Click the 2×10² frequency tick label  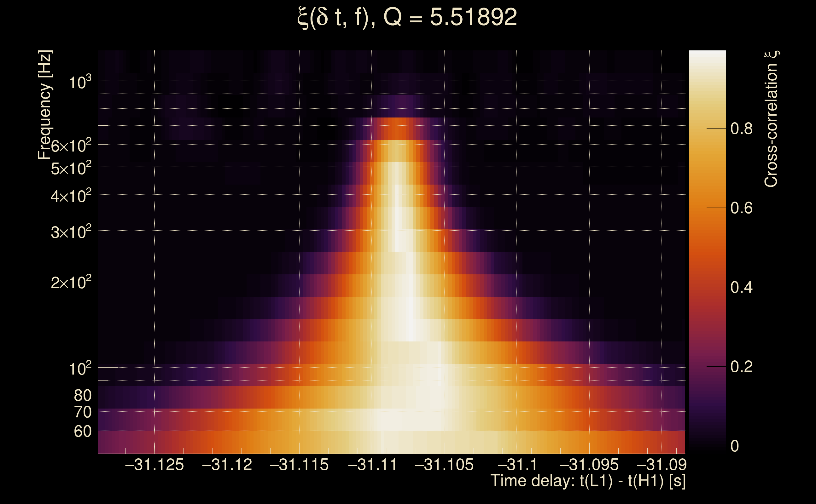click(x=71, y=283)
